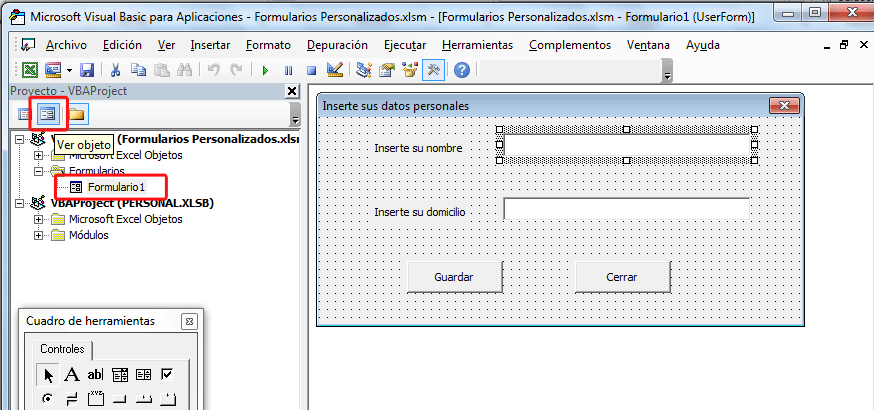Image resolution: width=874 pixels, height=410 pixels.
Task: Choose the TextBox (ab|) control tool
Action: tap(96, 375)
